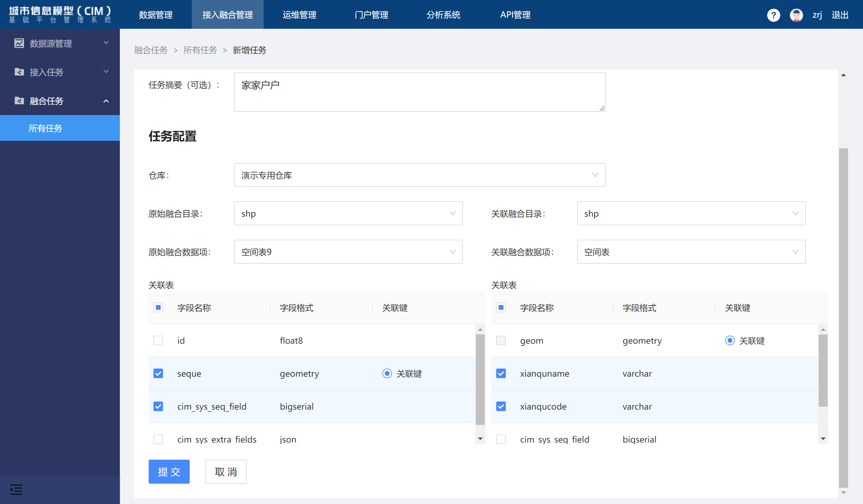Uncheck the xianqucode checkbox
Viewport: 863px width, 504px height.
(501, 406)
